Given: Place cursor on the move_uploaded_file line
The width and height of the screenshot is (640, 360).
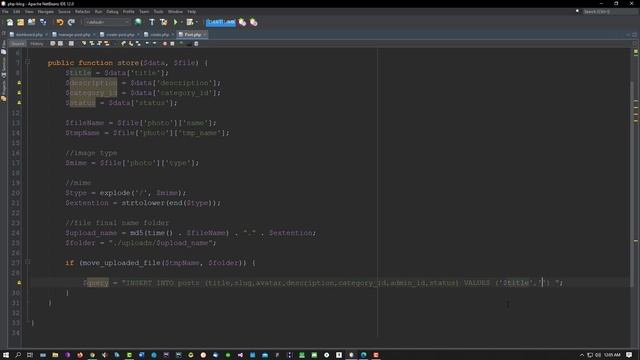Looking at the screenshot, I should [x=160, y=263].
